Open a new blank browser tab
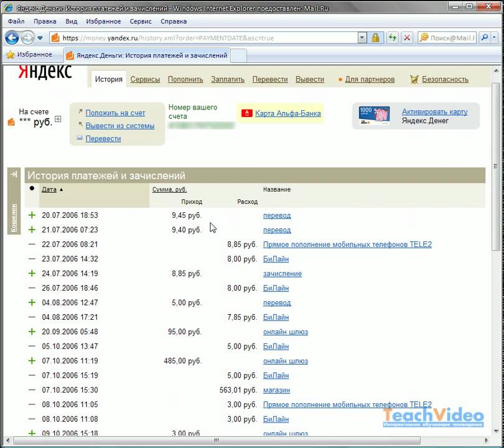This screenshot has height=448, width=504. (x=238, y=55)
